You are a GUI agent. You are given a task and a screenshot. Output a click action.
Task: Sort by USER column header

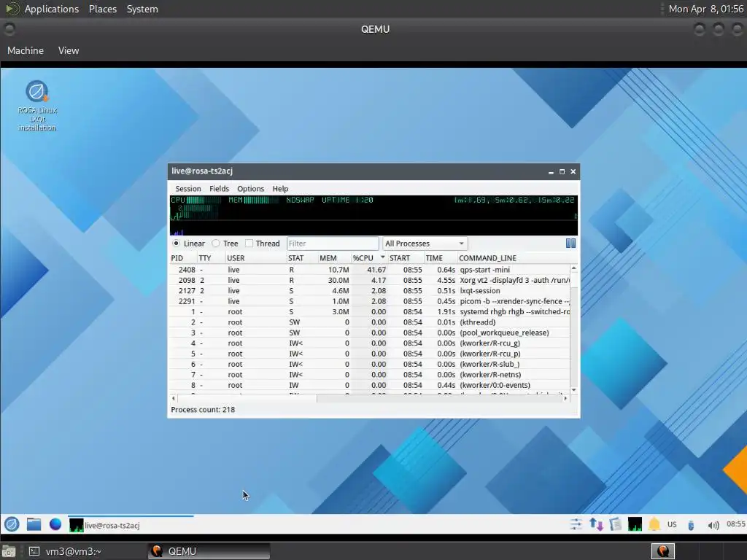click(x=256, y=258)
